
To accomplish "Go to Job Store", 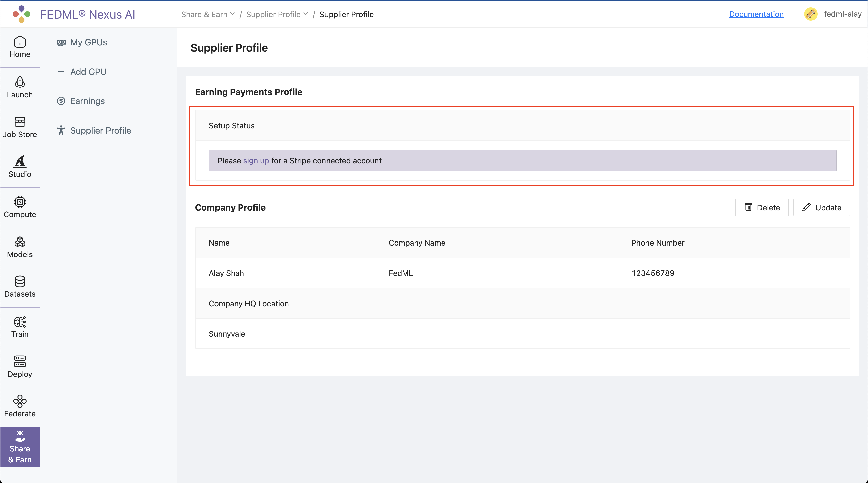I will pos(20,127).
